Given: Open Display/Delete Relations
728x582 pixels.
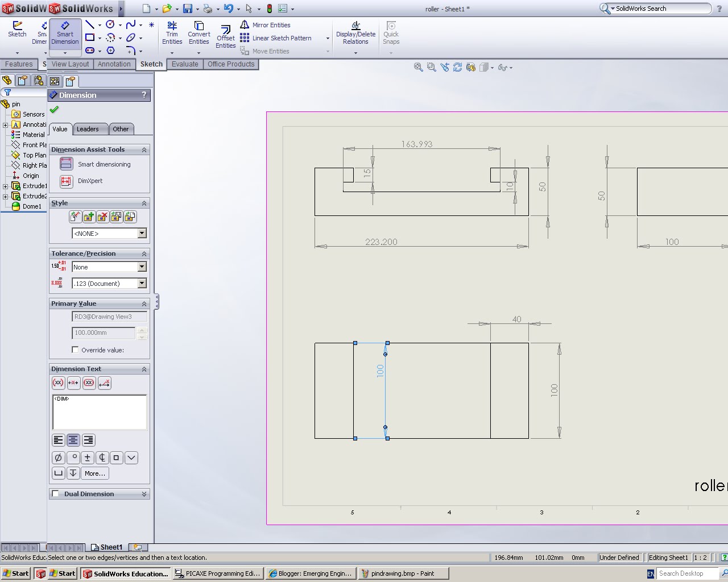Looking at the screenshot, I should pyautogui.click(x=355, y=33).
